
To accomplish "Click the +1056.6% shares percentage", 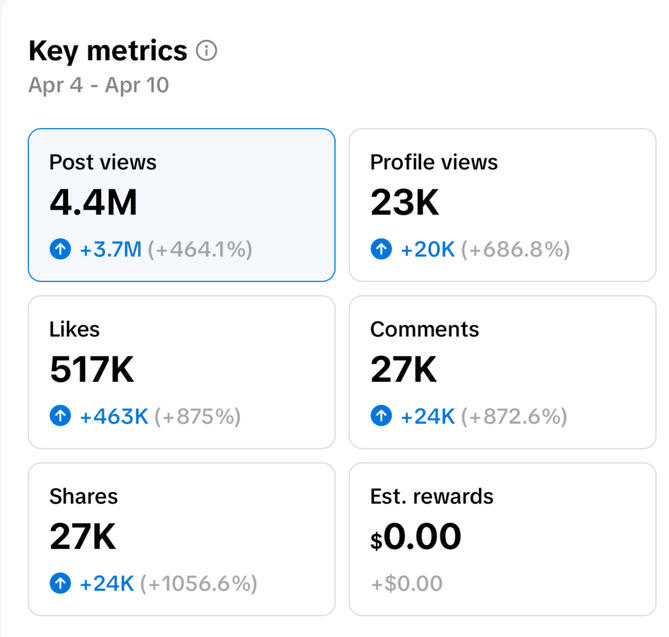I will click(x=200, y=583).
